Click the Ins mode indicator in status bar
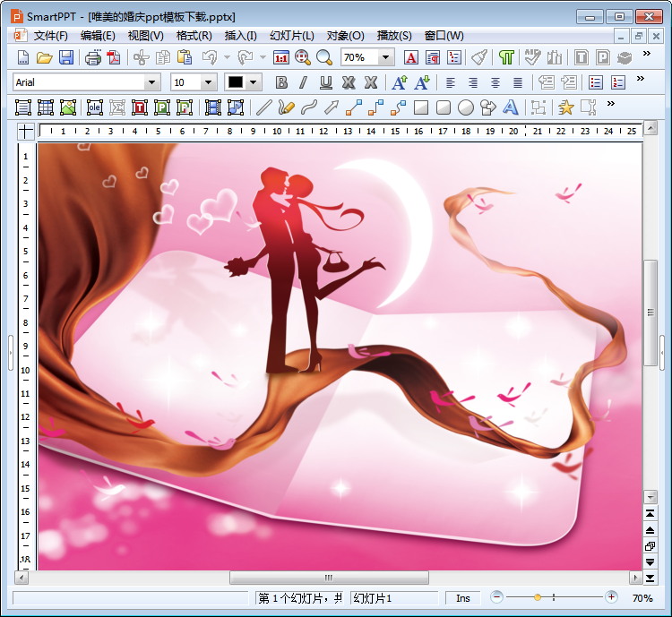This screenshot has width=672, height=617. coord(463,598)
